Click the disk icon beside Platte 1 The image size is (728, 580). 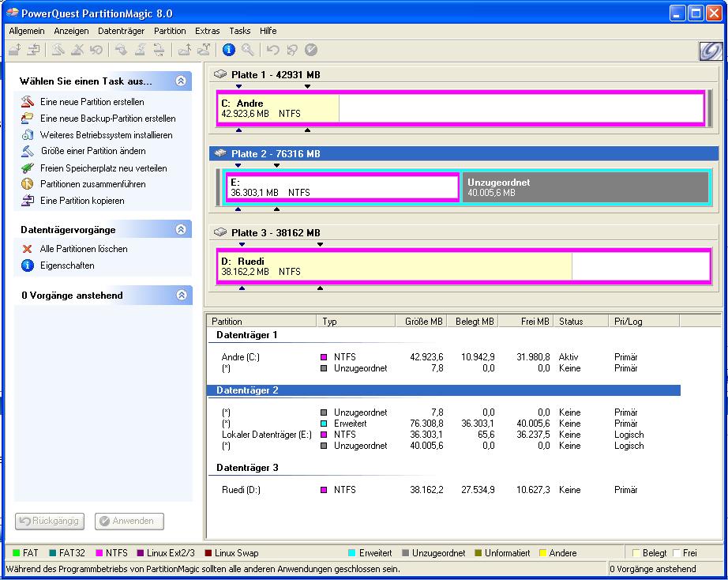point(220,74)
